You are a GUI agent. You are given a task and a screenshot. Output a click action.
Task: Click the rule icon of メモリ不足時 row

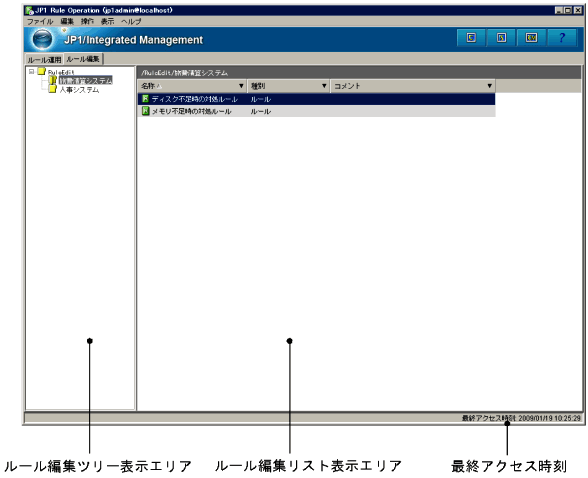pos(146,111)
